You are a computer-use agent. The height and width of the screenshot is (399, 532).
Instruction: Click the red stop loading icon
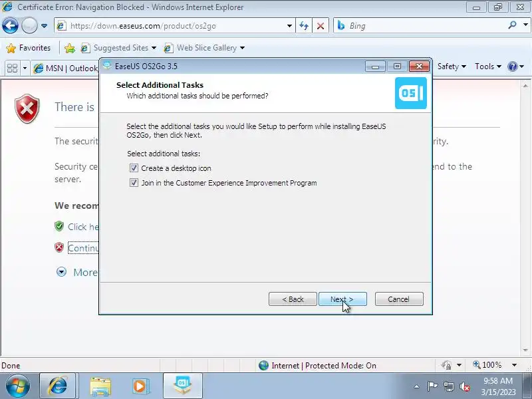pos(321,26)
